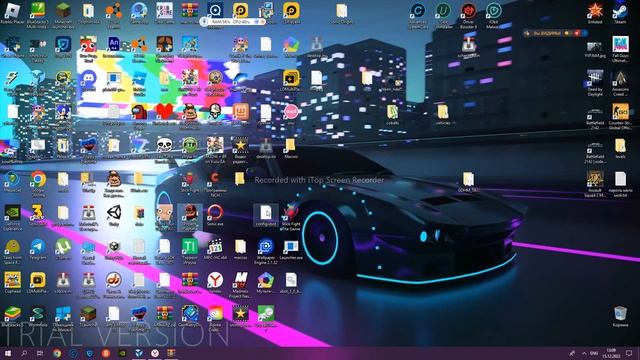The width and height of the screenshot is (640, 360).
Task: Open Telegram desktop shortcut
Action: coord(38,247)
